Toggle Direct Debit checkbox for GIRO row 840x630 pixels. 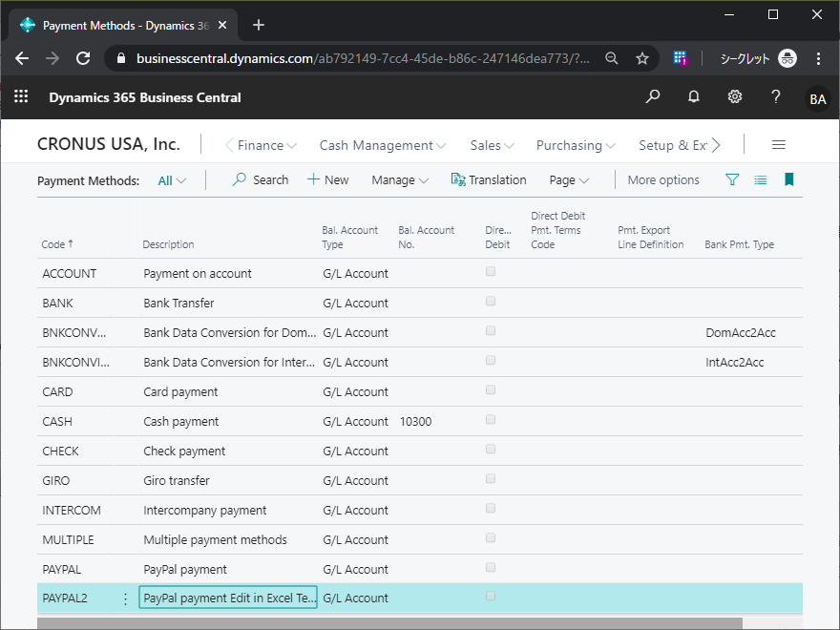(491, 478)
